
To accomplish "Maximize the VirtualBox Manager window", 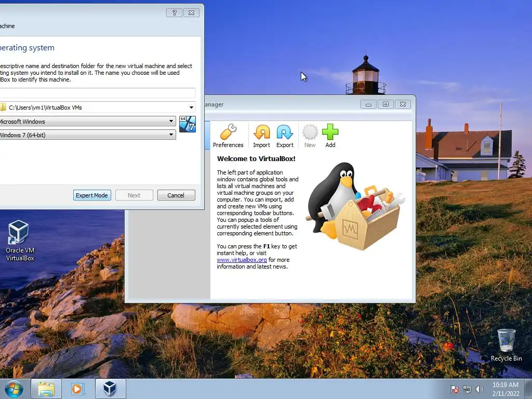I will point(386,104).
